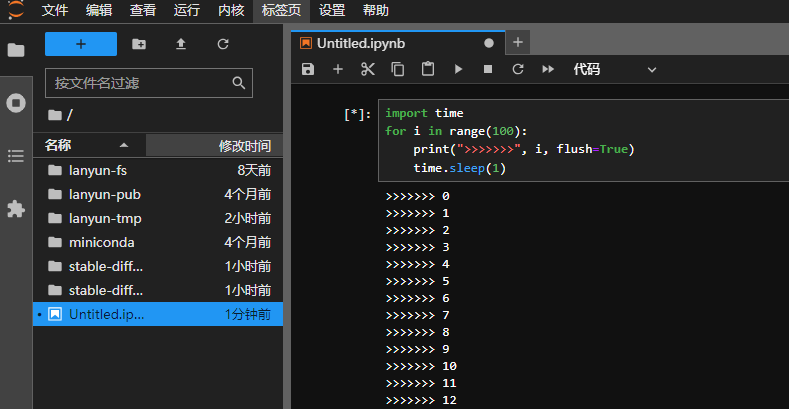Insert a new cell below with plus icon
The image size is (789, 409).
click(x=338, y=69)
